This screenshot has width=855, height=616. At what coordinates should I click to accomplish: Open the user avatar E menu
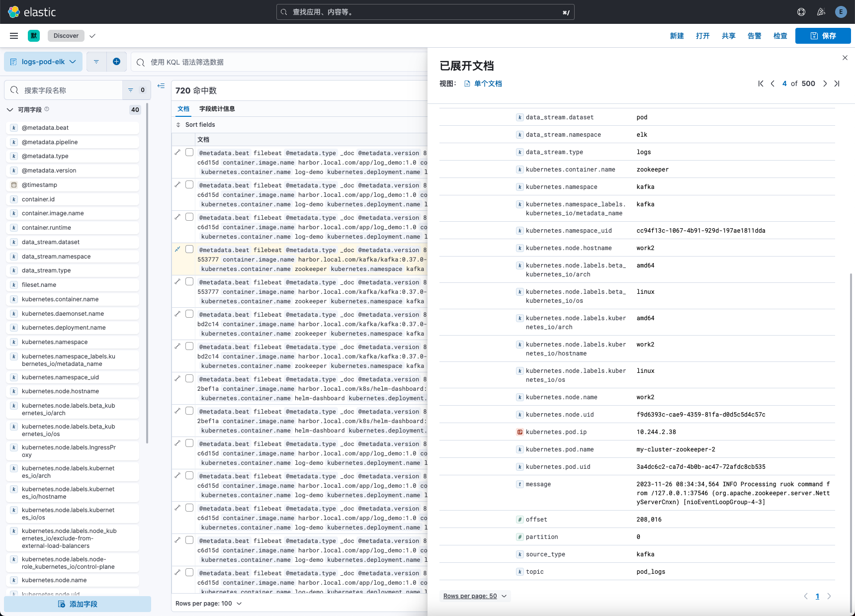[841, 12]
